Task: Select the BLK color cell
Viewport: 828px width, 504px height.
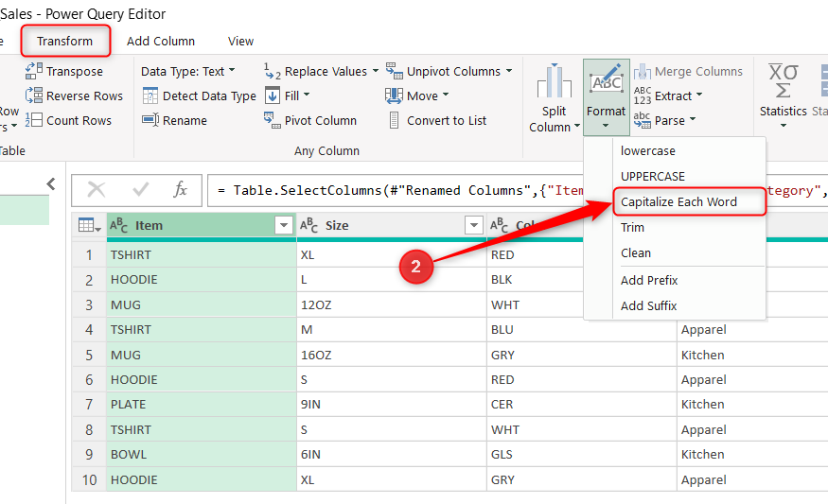Action: point(535,279)
